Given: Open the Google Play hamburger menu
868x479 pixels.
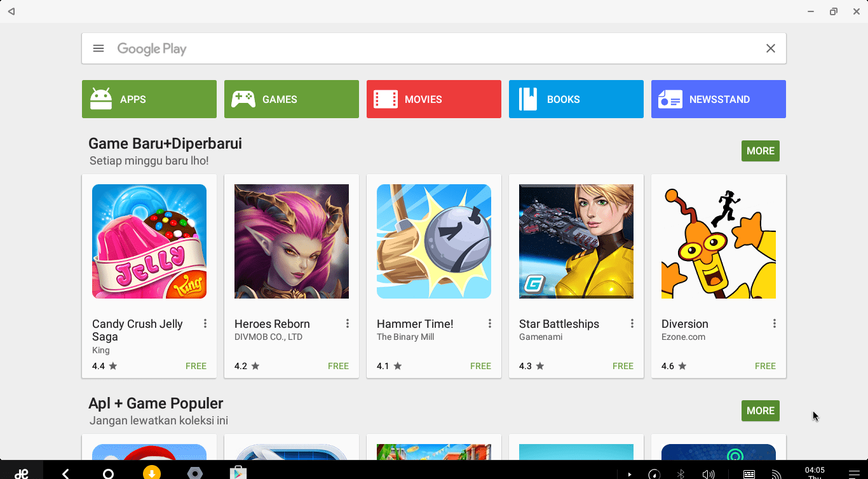Looking at the screenshot, I should [98, 48].
